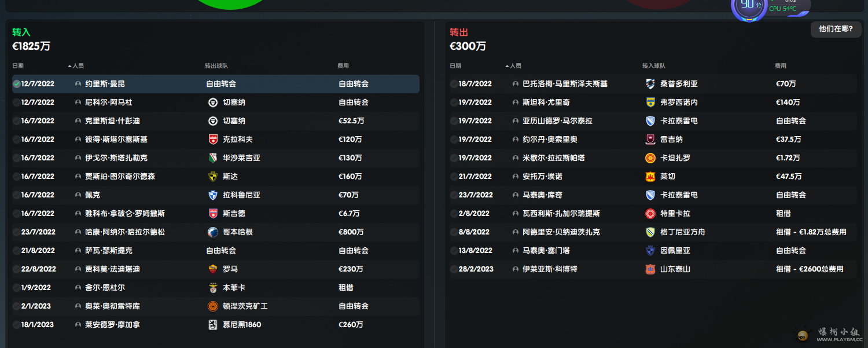Select the row circle for 尼科尔·阿马杜
Screen dimensions: 868x348
coord(17,102)
